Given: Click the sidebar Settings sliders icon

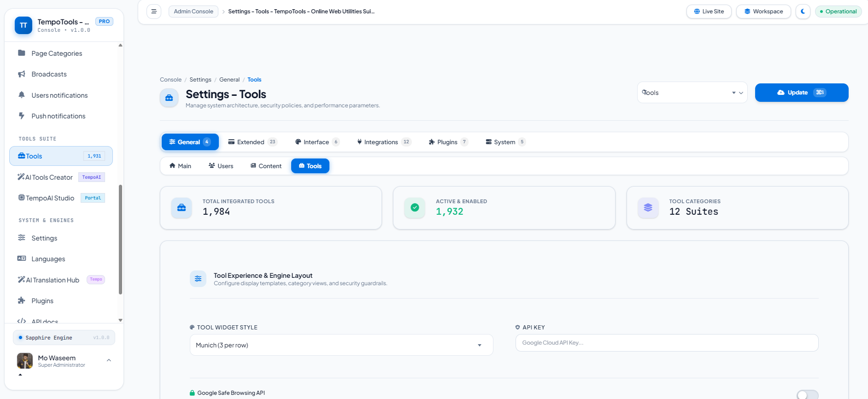Looking at the screenshot, I should (22, 238).
